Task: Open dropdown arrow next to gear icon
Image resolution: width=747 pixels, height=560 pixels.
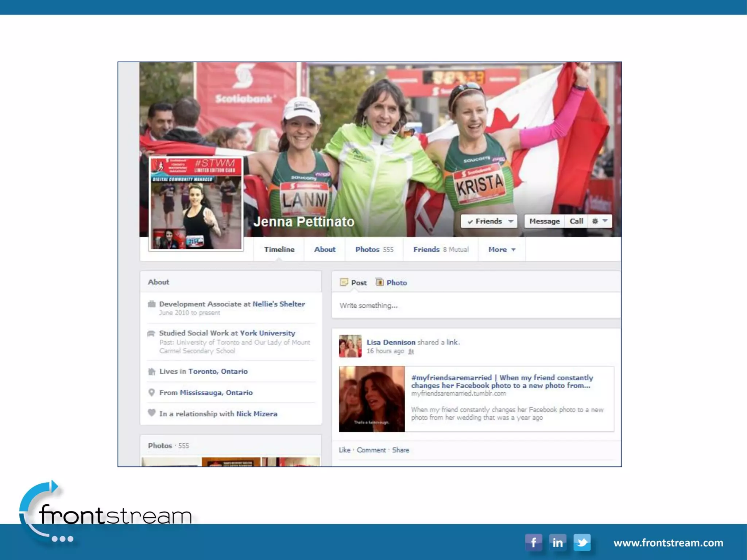Action: pyautogui.click(x=605, y=221)
